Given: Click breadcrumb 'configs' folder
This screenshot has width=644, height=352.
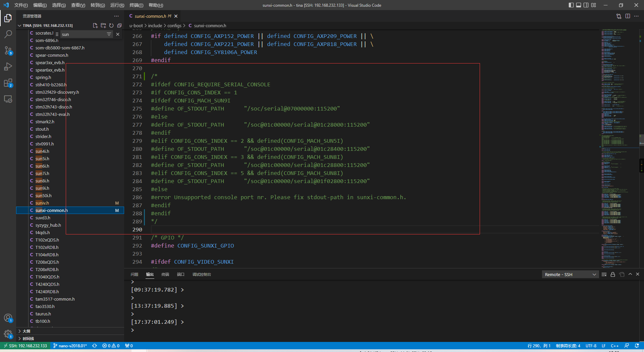Looking at the screenshot, I should point(174,26).
